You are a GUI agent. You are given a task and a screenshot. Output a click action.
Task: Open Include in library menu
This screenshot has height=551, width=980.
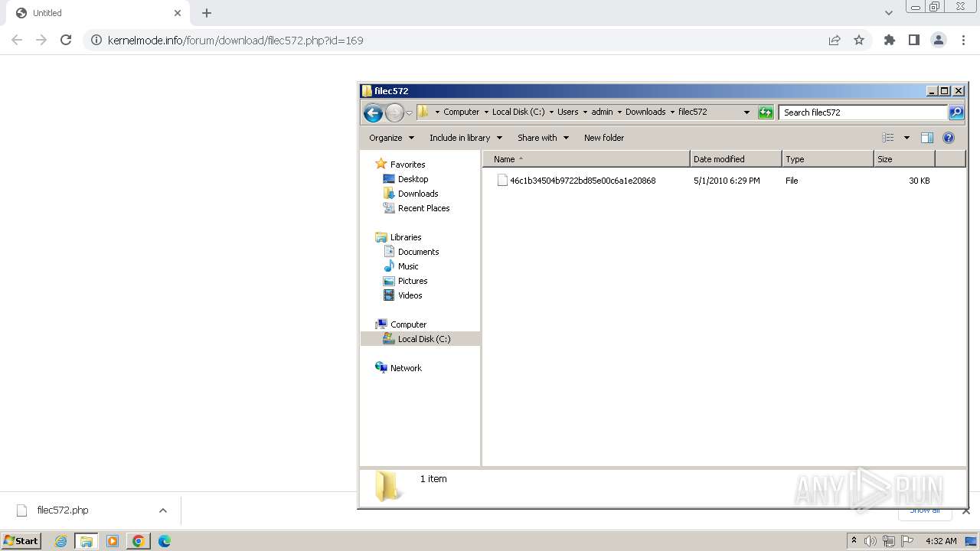pos(465,138)
